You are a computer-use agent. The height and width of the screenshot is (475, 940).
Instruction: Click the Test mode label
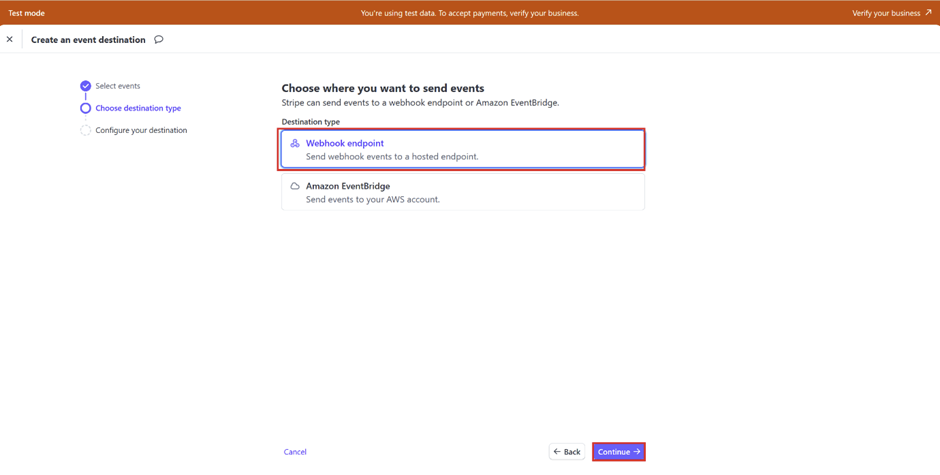coord(26,13)
